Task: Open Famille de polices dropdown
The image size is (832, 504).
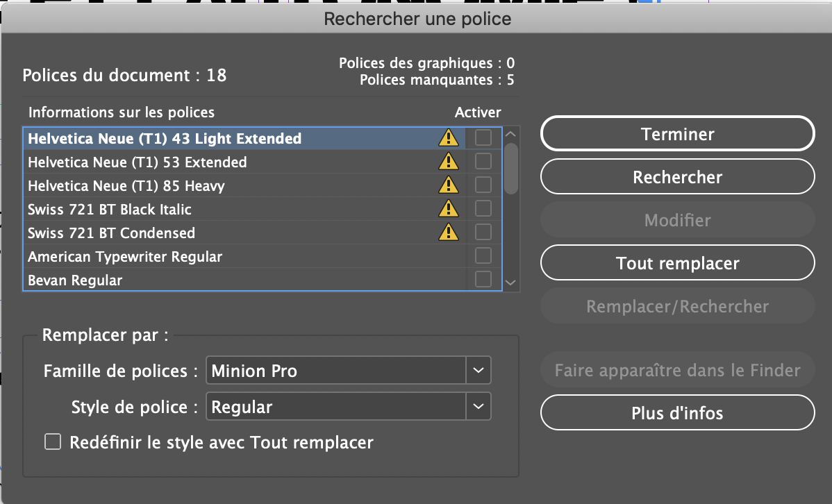Action: [477, 371]
